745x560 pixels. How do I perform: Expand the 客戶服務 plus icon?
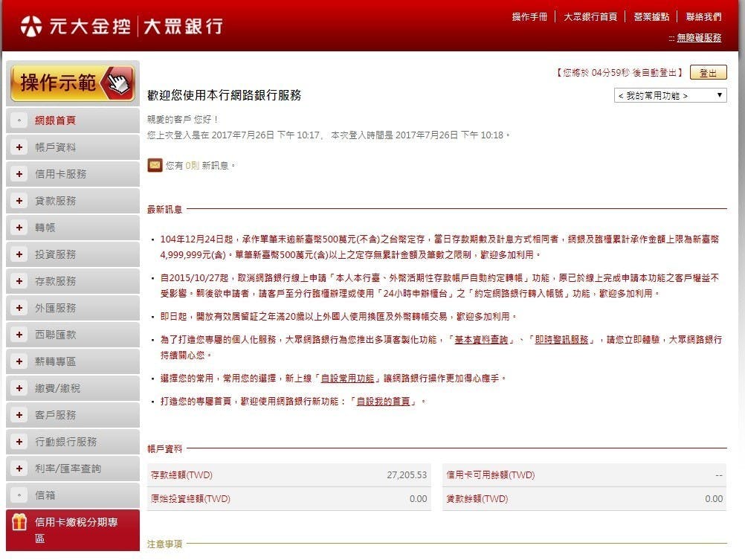coord(19,415)
